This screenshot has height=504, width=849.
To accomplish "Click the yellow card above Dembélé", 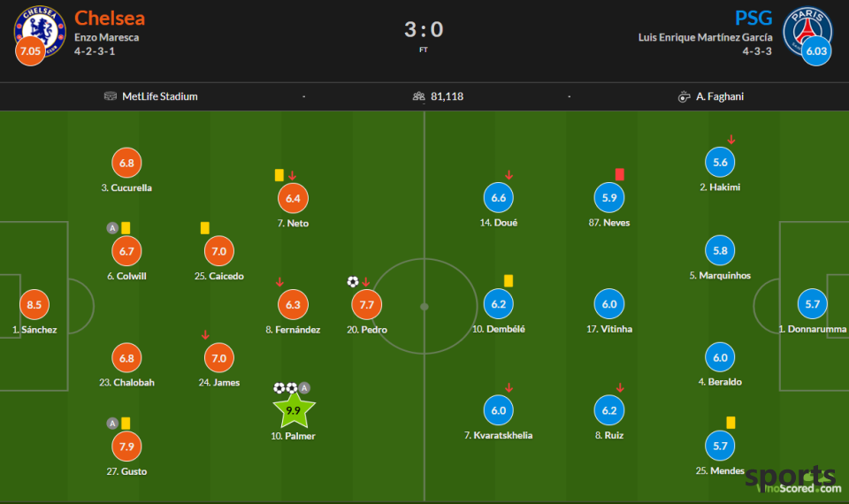I will [508, 280].
